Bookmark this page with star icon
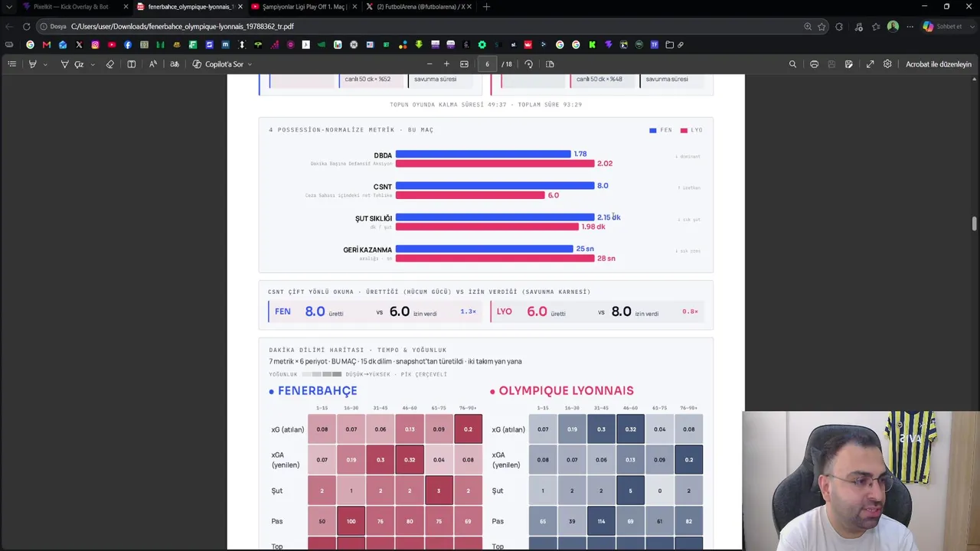Screen dimensions: 980x551 [x=822, y=26]
